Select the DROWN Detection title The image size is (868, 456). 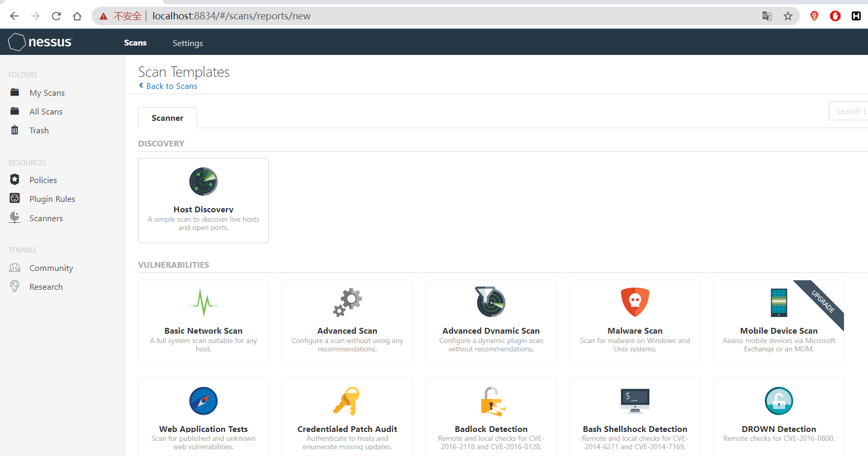point(779,429)
